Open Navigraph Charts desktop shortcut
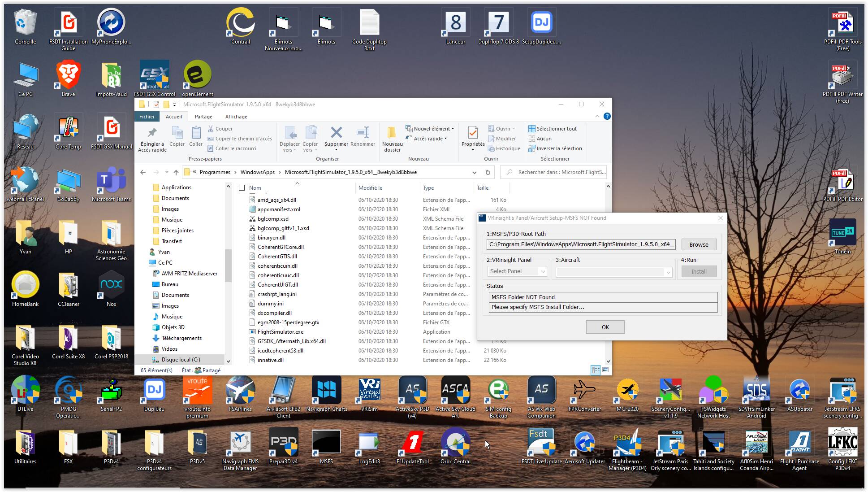This screenshot has height=492, width=868. point(326,394)
